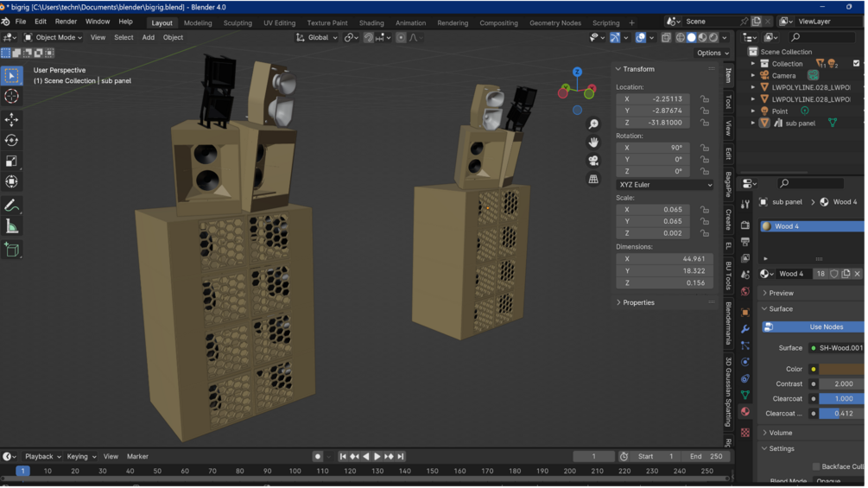Play the animation forward
Screen dimensions: 868x488
coord(378,458)
